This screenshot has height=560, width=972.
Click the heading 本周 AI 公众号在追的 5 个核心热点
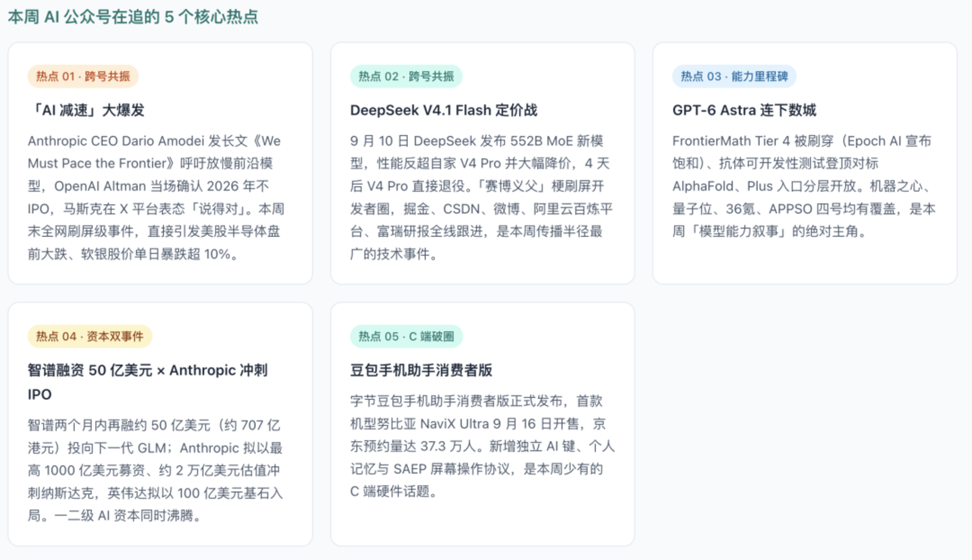pyautogui.click(x=133, y=17)
